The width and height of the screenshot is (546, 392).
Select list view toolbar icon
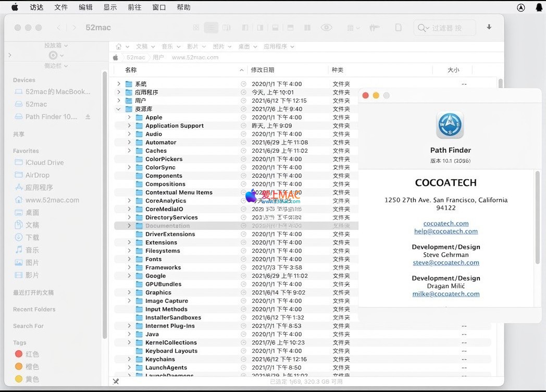211,28
